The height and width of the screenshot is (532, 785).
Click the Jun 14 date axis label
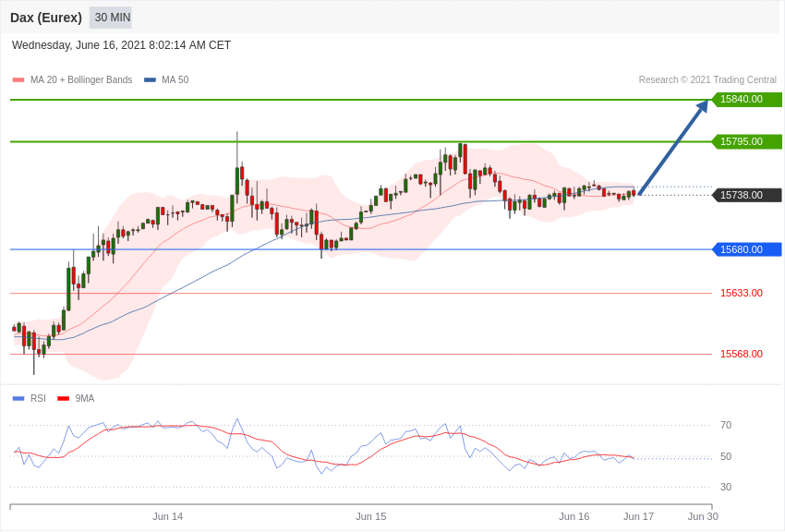[x=168, y=516]
